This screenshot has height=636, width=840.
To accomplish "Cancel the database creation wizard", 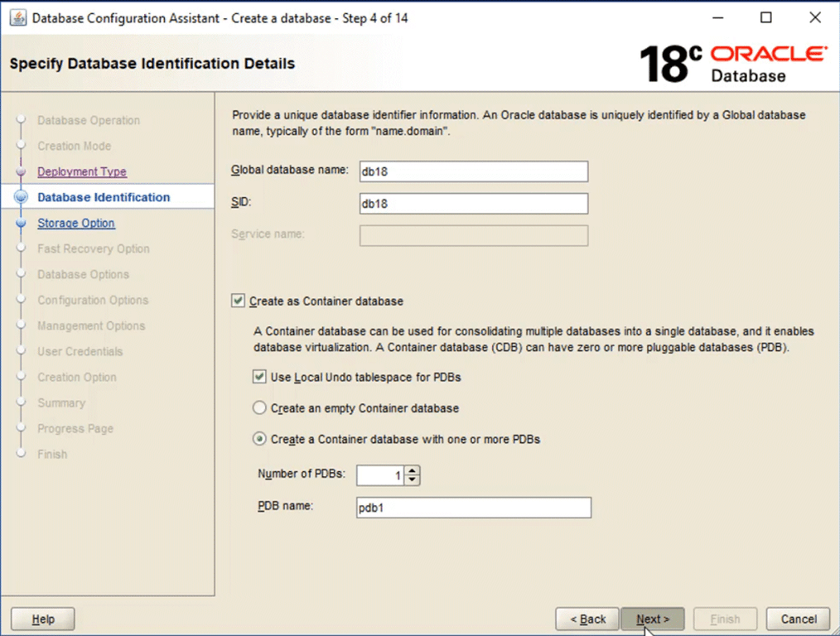I will point(799,619).
